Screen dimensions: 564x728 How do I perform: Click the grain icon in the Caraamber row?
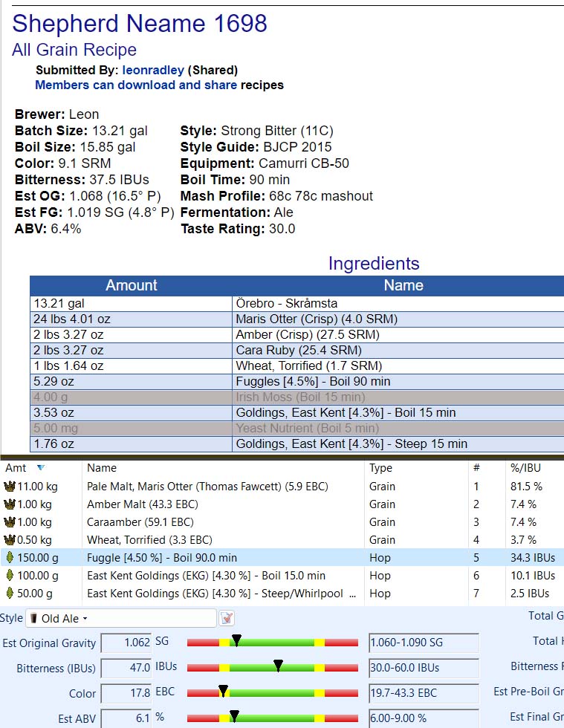(10, 521)
